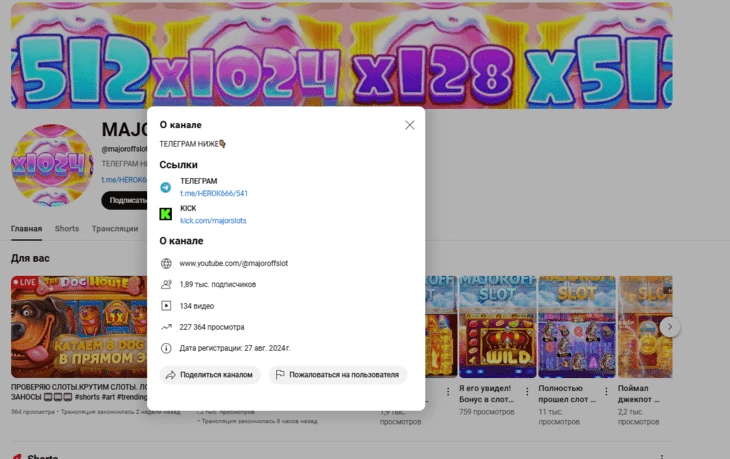Click the registration date info icon

[166, 348]
